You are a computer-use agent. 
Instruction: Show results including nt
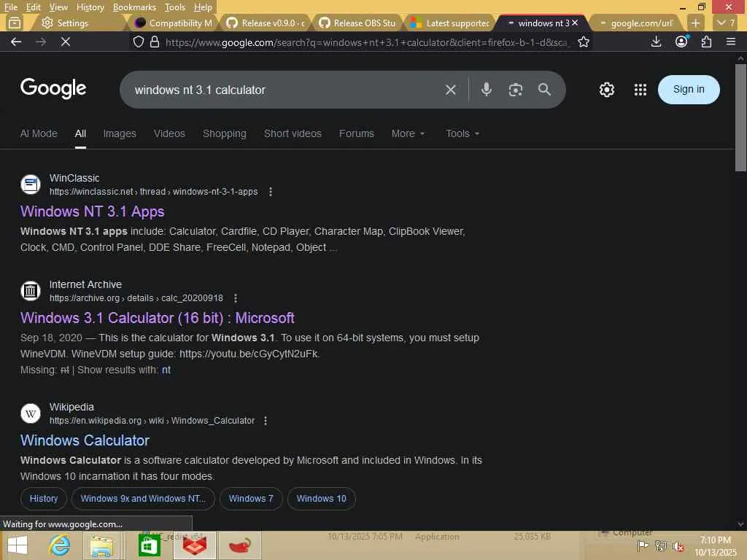[x=166, y=370]
